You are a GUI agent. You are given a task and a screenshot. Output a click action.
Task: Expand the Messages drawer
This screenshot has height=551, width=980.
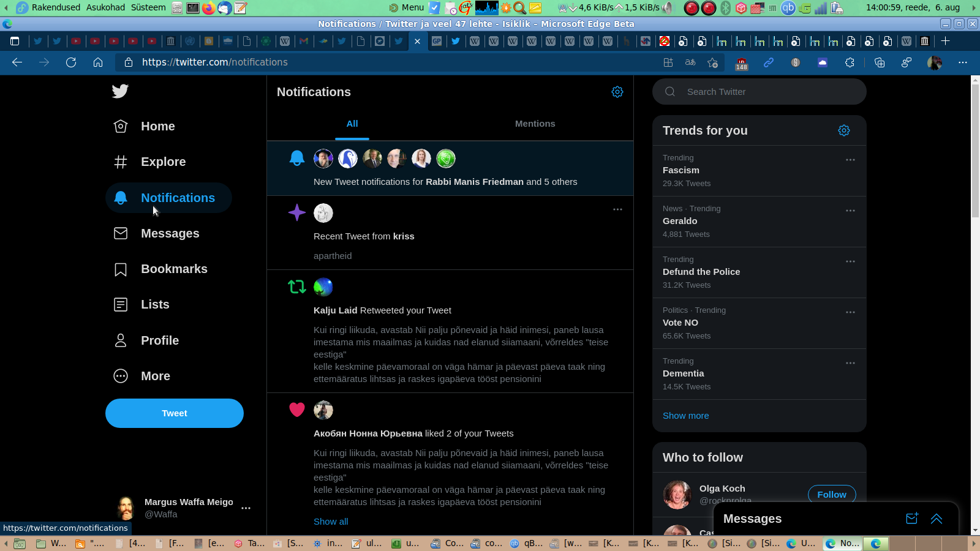click(x=937, y=519)
